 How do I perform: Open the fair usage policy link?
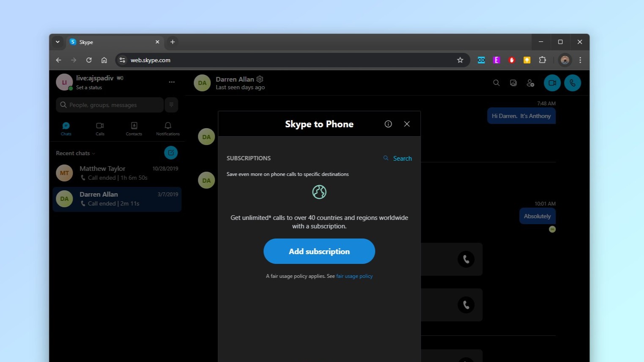(x=354, y=276)
